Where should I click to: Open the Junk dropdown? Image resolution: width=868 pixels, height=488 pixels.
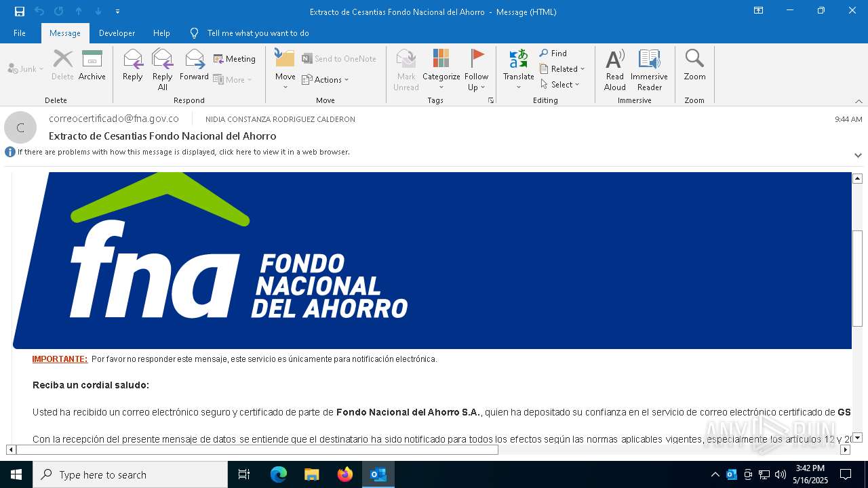coord(26,69)
